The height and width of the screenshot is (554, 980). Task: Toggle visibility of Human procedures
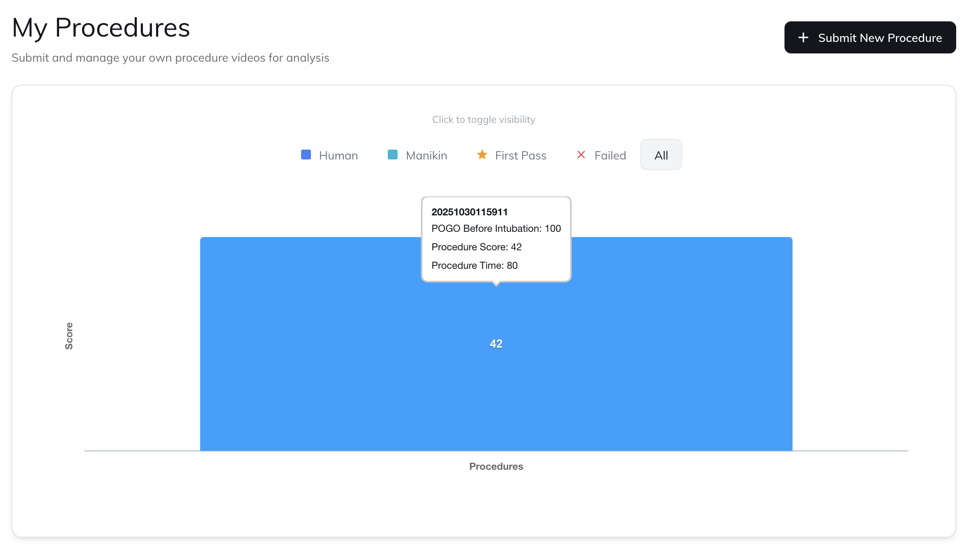pos(338,155)
